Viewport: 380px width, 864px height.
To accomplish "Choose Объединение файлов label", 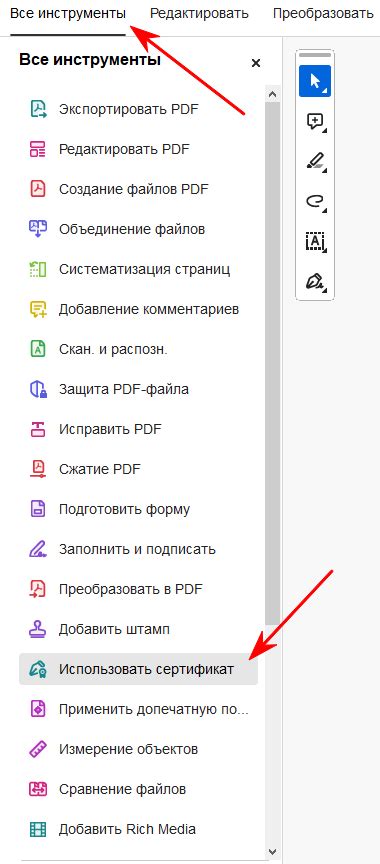I will (132, 229).
